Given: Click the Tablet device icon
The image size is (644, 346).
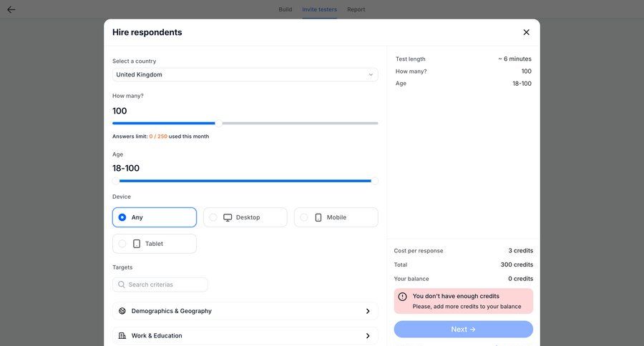Looking at the screenshot, I should (x=137, y=243).
